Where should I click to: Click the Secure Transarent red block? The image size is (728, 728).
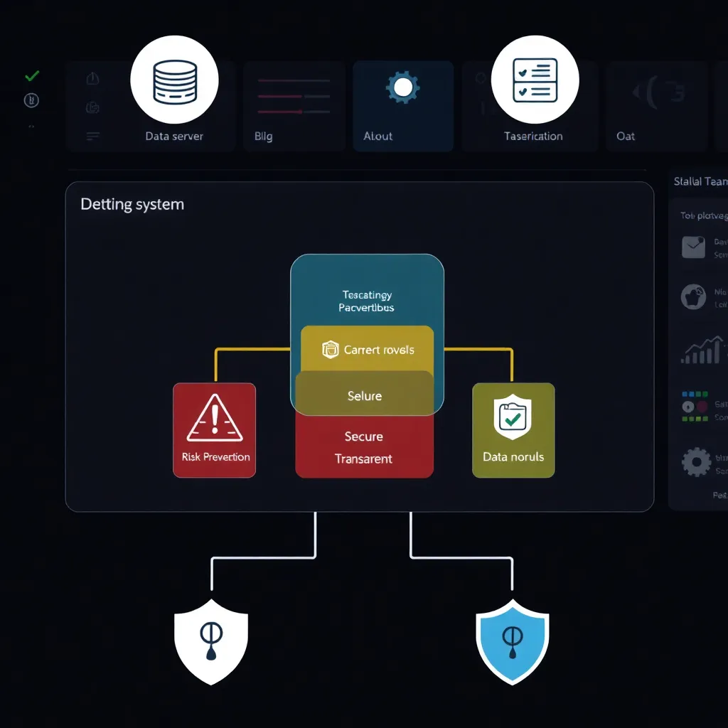tap(364, 448)
